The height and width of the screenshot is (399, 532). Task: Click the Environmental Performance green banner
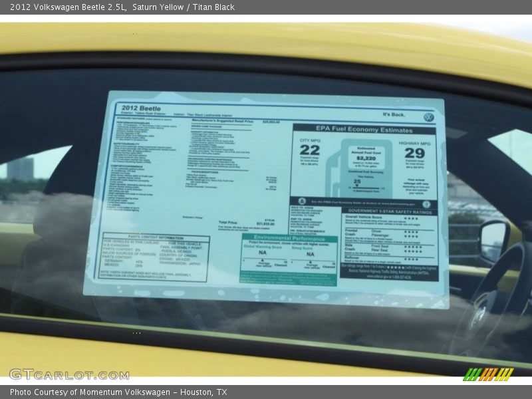[289, 237]
